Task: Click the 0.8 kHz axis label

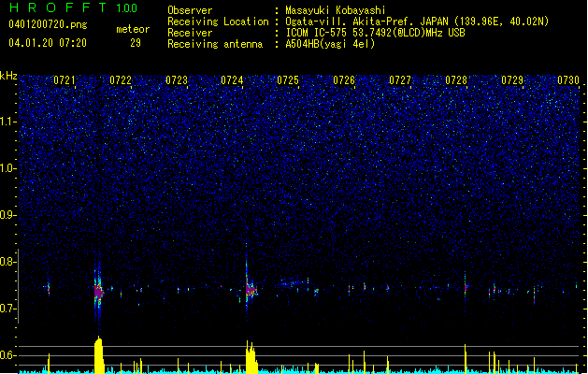Action: click(8, 262)
